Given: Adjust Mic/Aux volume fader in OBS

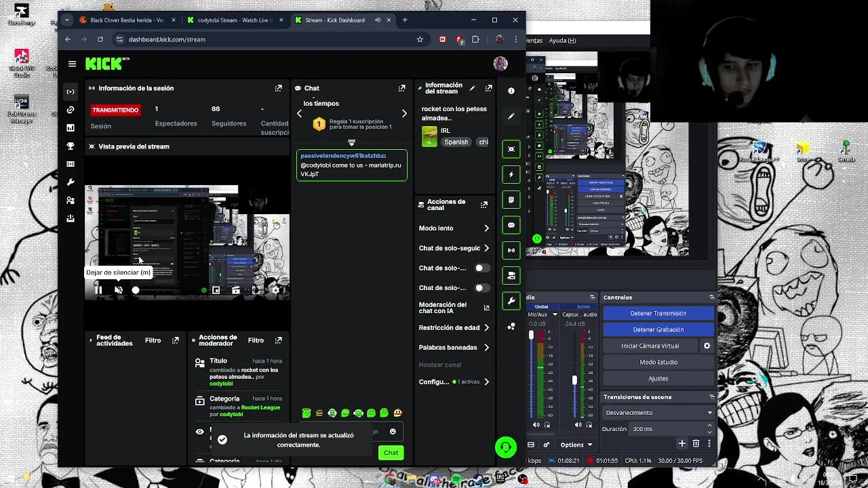Looking at the screenshot, I should point(532,336).
